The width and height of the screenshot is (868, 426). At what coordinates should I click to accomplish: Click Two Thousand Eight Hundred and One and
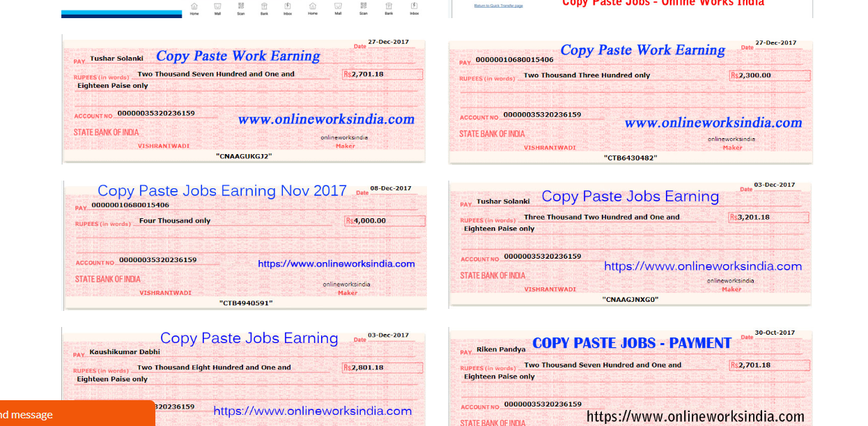[214, 367]
